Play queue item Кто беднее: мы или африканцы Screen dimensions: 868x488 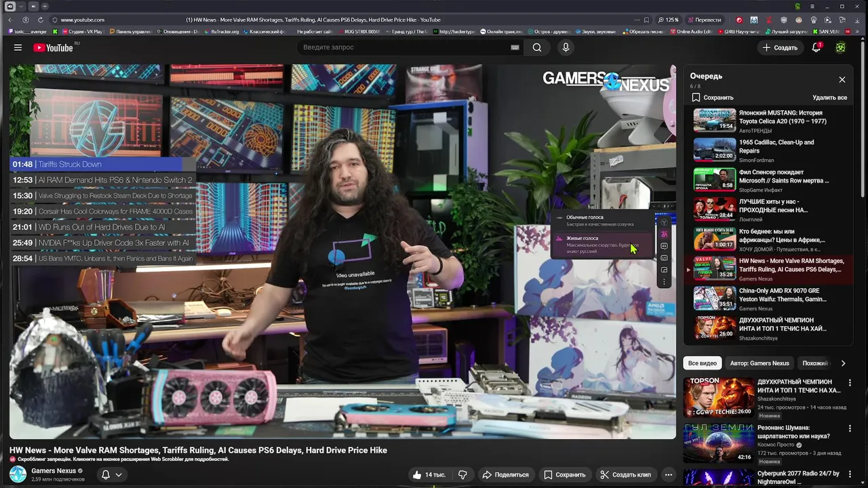click(x=769, y=239)
